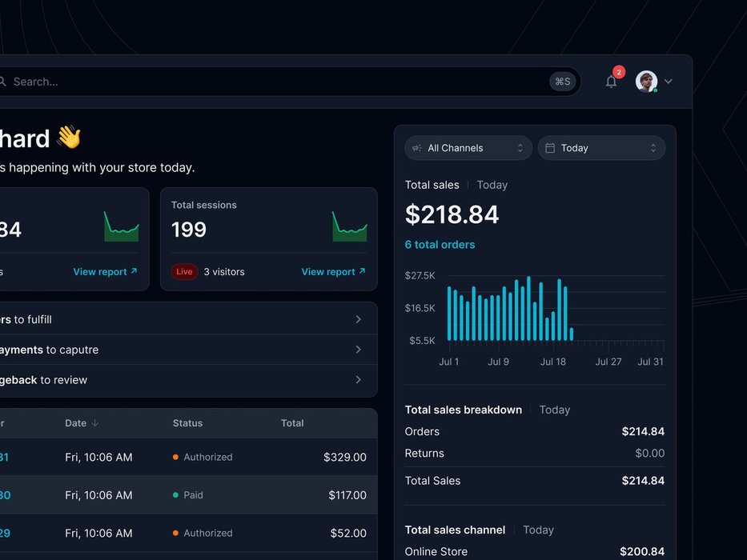Image resolution: width=747 pixels, height=560 pixels.
Task: Click the 6 total orders link
Action: (440, 245)
